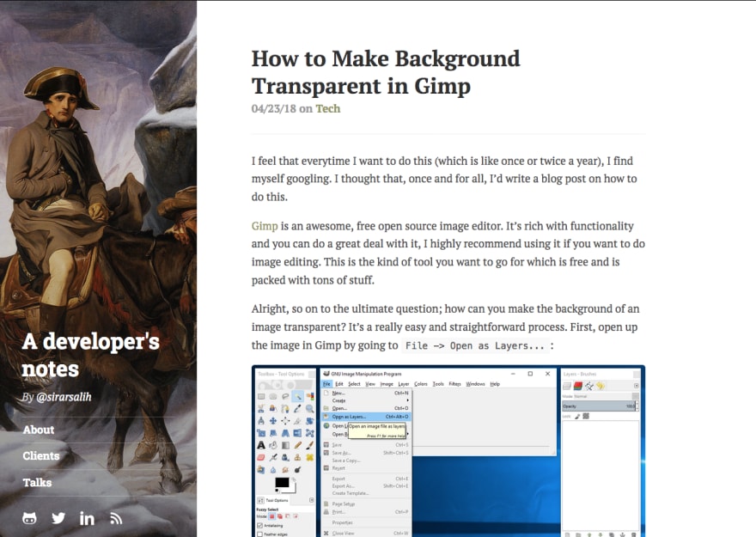Select the highlighted Fuzzy Select wand tool
Viewport: 756px width, 537px height.
click(297, 396)
